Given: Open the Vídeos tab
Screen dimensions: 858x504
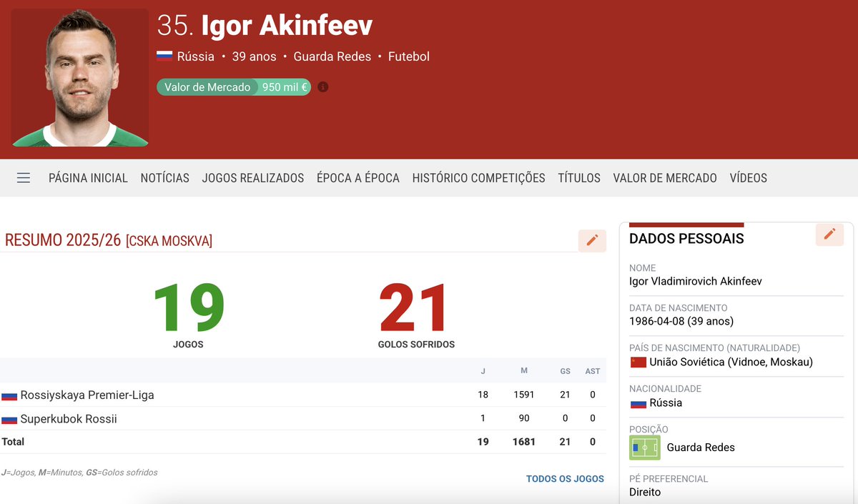Looking at the screenshot, I should tap(749, 178).
